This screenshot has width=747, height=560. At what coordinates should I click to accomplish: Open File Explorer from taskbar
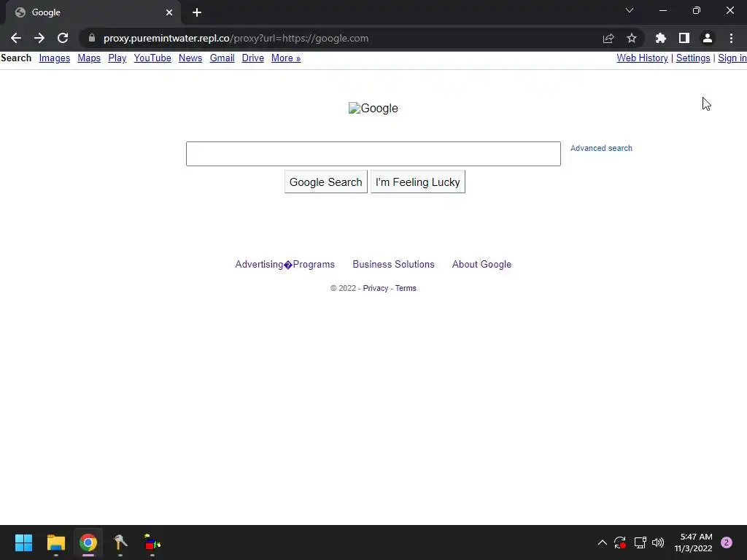pyautogui.click(x=55, y=542)
